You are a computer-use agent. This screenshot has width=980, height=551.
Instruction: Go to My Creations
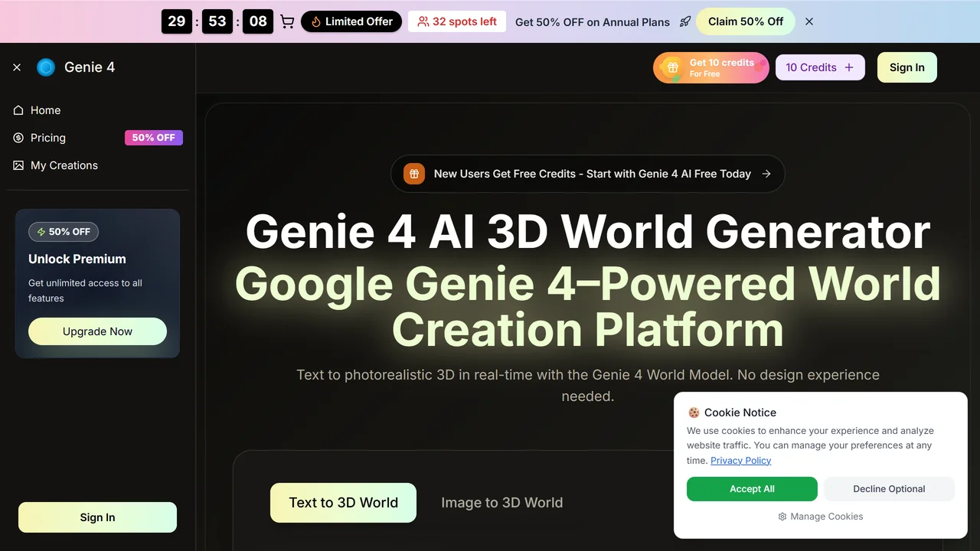97,165
